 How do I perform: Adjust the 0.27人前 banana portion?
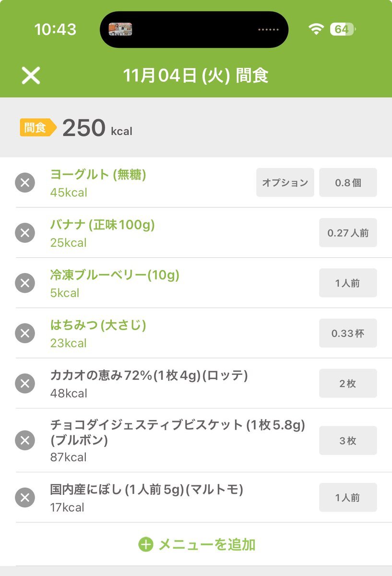pyautogui.click(x=348, y=233)
